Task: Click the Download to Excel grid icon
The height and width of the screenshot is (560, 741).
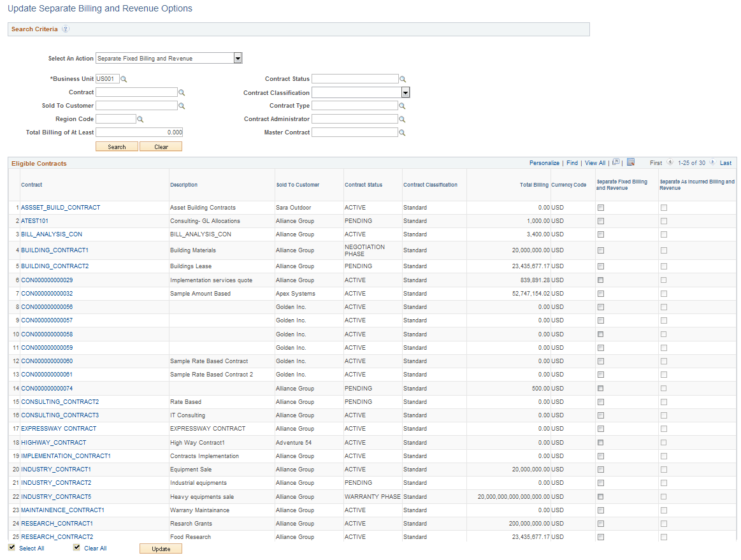Action: coord(629,162)
